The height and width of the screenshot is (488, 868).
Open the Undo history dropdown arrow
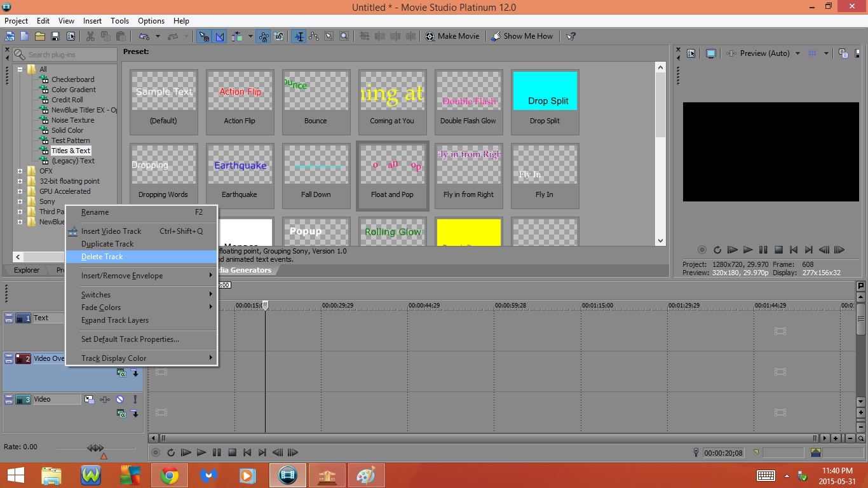coord(158,36)
